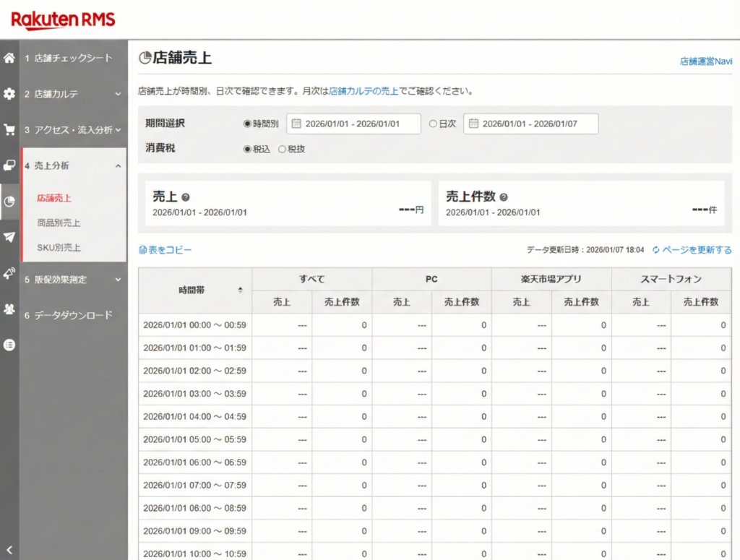Select the 時間別 radio button
The width and height of the screenshot is (740, 560).
pos(246,122)
